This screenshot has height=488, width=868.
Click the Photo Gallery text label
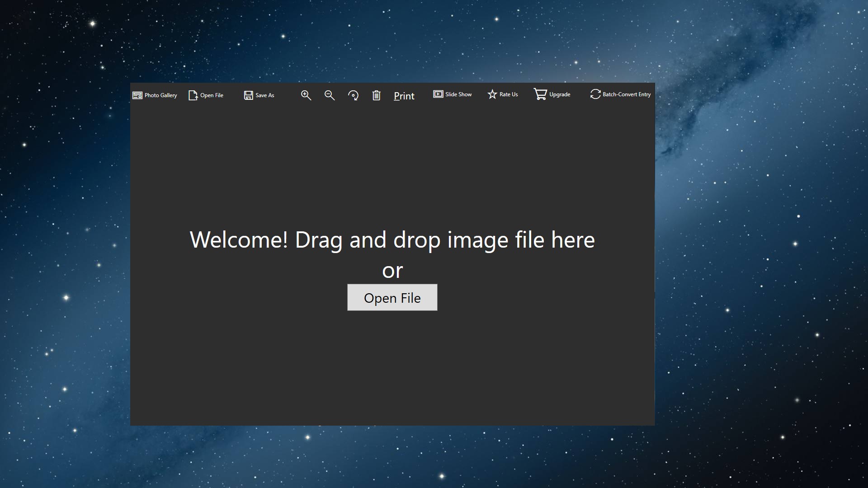click(x=160, y=95)
